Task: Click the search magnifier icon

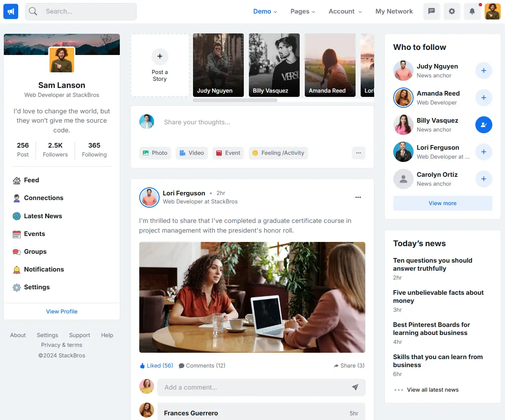Action: point(33,11)
